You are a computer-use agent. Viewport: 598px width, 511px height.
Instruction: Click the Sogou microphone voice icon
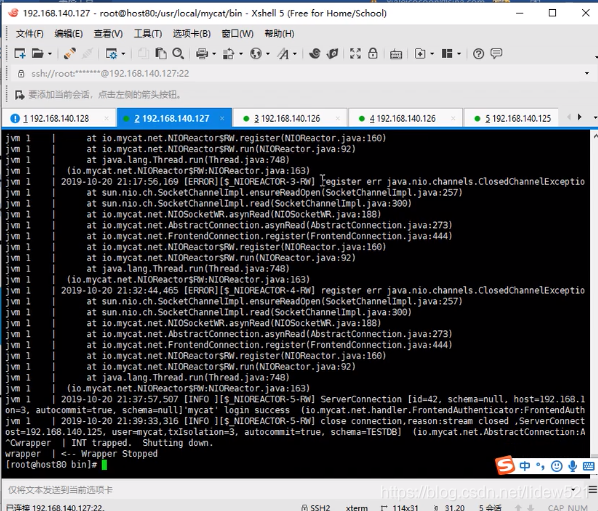tap(572, 466)
